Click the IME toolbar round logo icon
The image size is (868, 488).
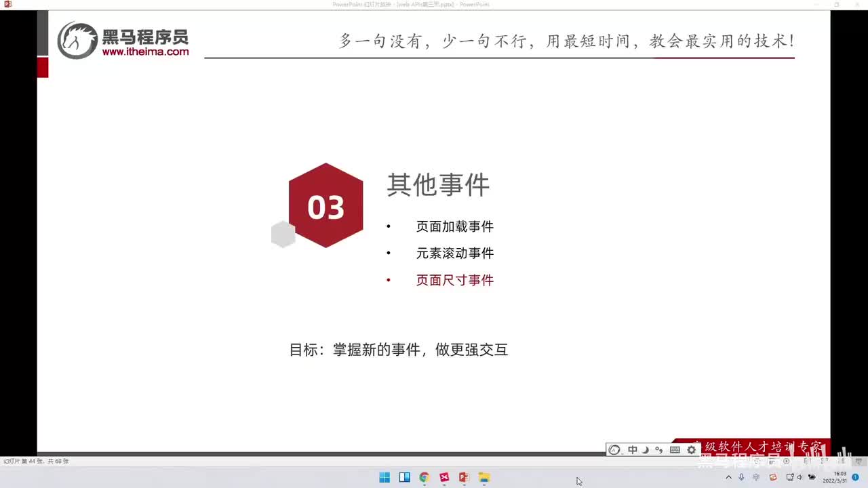(614, 449)
